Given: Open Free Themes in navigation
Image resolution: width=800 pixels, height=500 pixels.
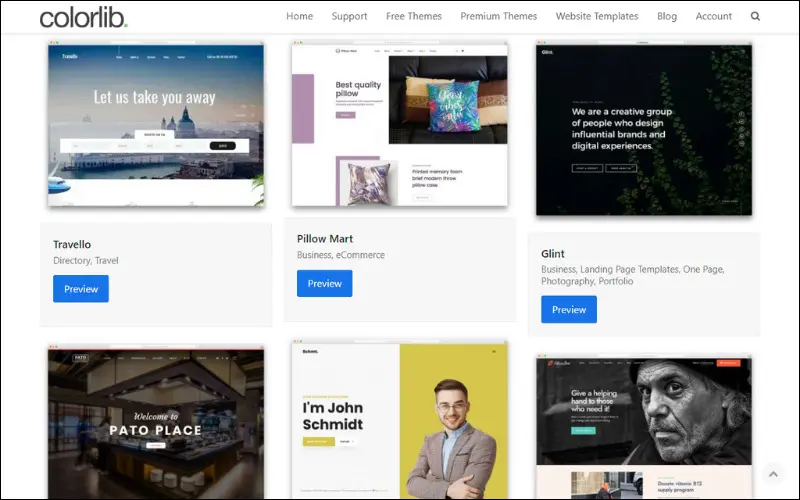Looking at the screenshot, I should 414,16.
